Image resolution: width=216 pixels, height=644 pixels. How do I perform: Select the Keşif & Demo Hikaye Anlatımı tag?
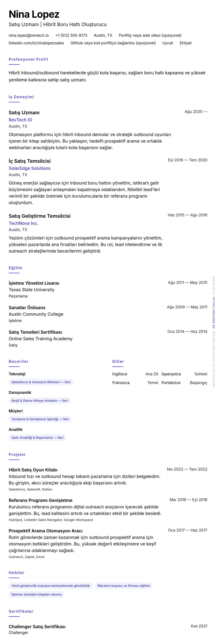click(39, 401)
